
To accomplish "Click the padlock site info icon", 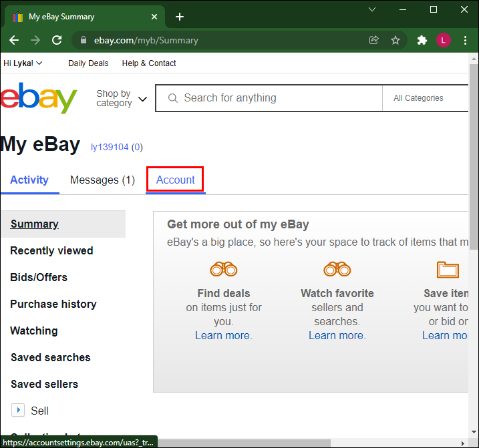I will [x=84, y=40].
